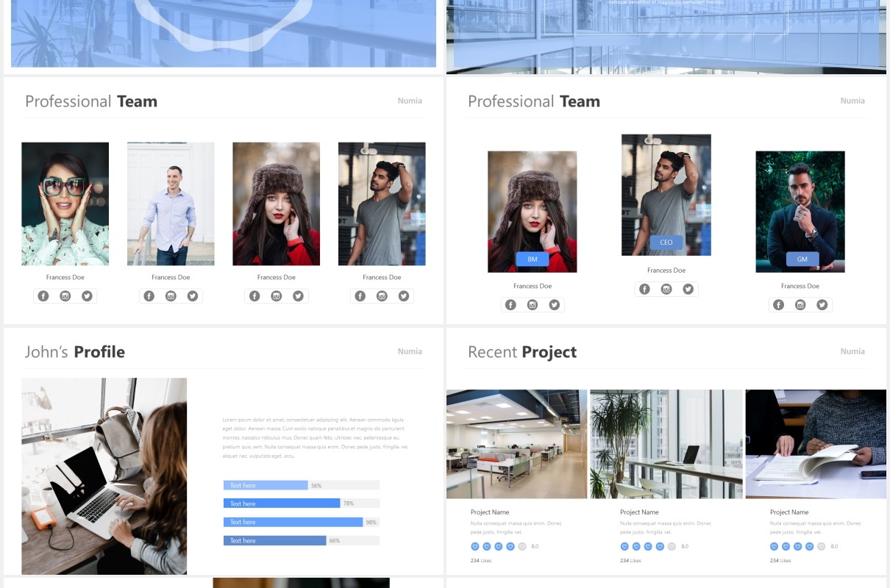Click the 78% progress bar

point(302,503)
